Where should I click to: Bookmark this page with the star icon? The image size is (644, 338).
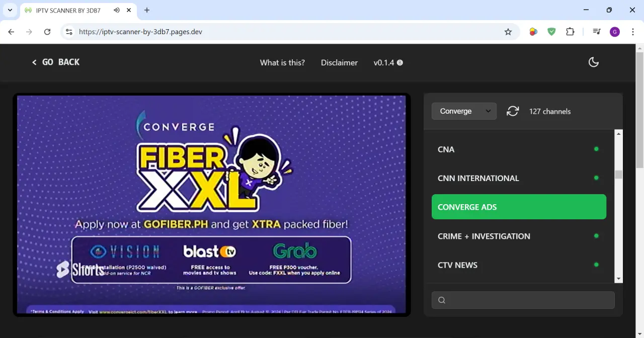pyautogui.click(x=508, y=32)
